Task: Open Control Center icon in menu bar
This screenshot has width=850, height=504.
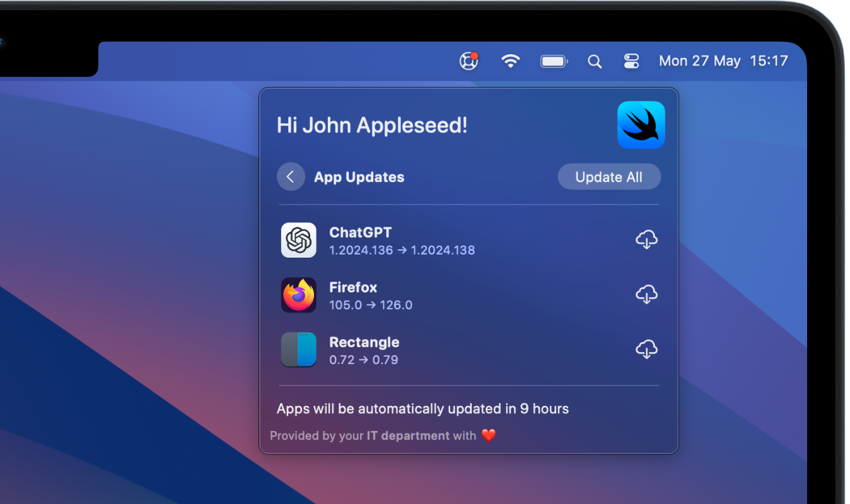Action: click(x=631, y=61)
